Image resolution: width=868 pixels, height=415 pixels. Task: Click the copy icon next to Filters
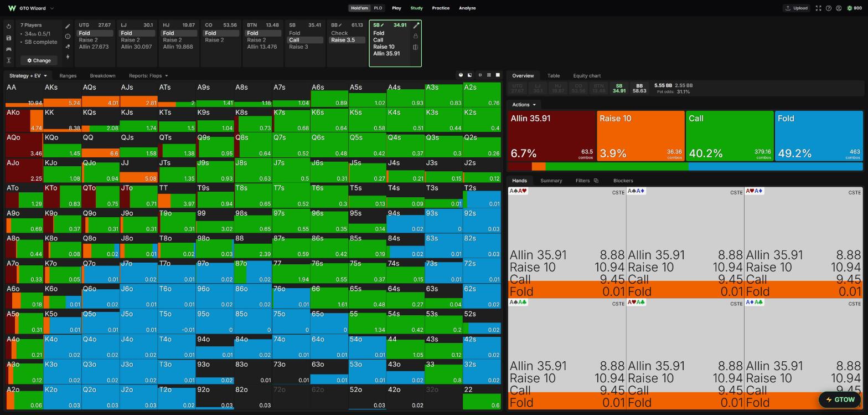[596, 181]
